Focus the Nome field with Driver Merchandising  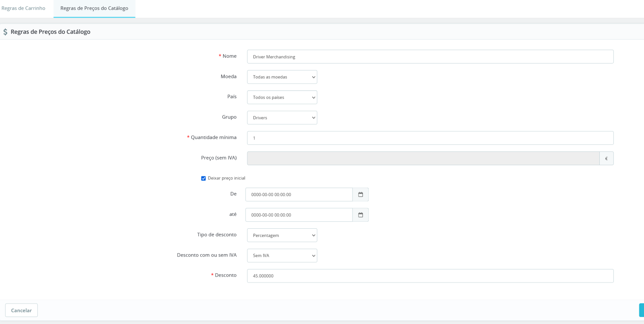click(x=430, y=57)
